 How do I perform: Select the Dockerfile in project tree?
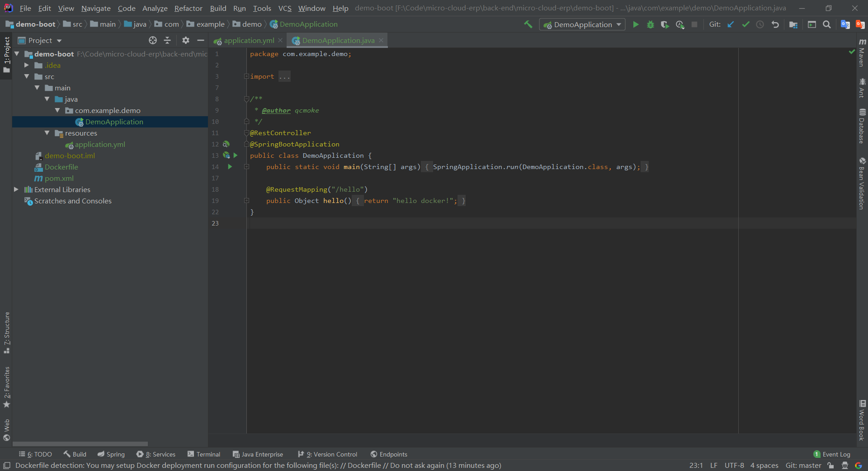tap(61, 167)
